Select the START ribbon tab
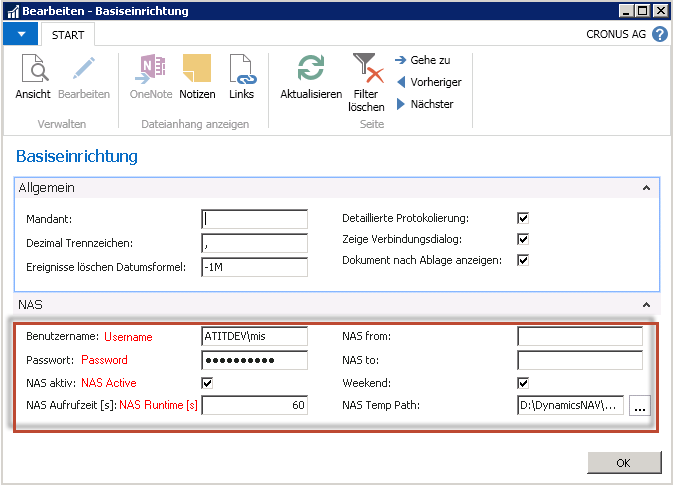The image size is (673, 485). point(67,35)
